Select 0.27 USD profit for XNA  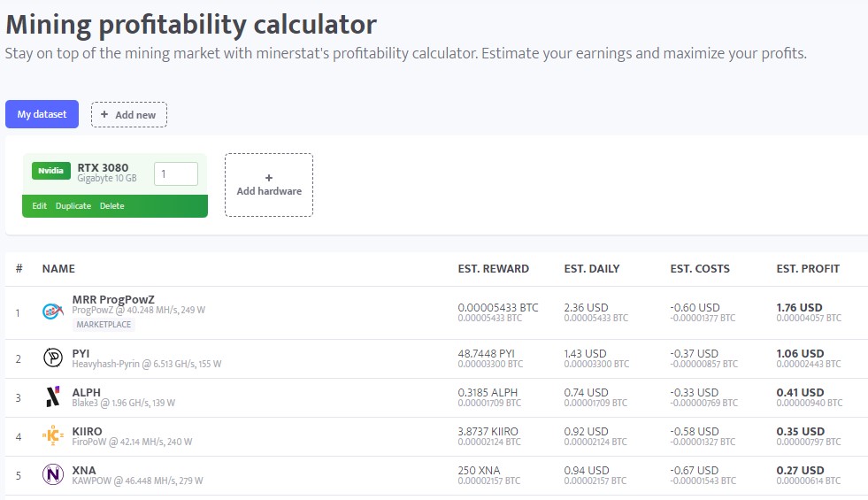click(800, 470)
